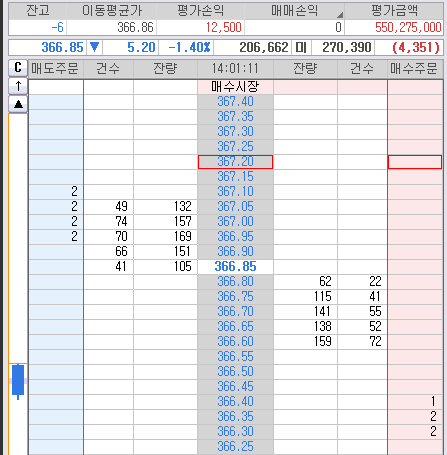Click the blue down-triangle price direction indicator
The image size is (447, 455).
95,47
